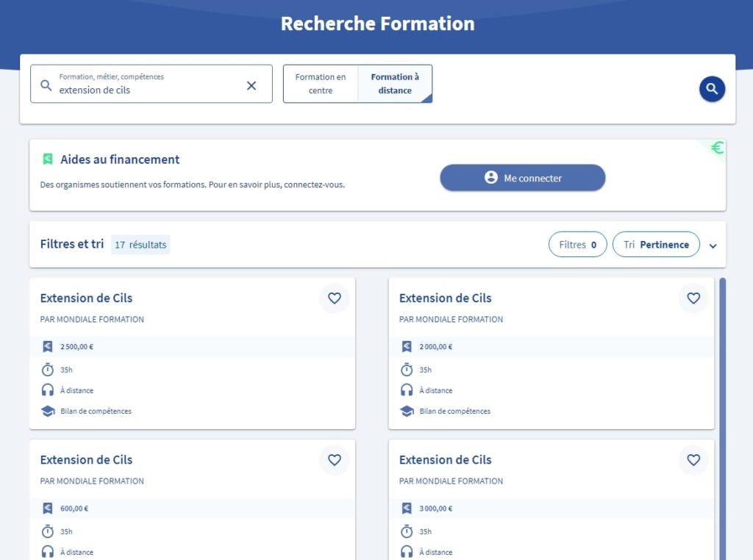Click the stopwatch icon in the 2 000,00 € card
Screen dimensions: 753x560
(x=407, y=370)
